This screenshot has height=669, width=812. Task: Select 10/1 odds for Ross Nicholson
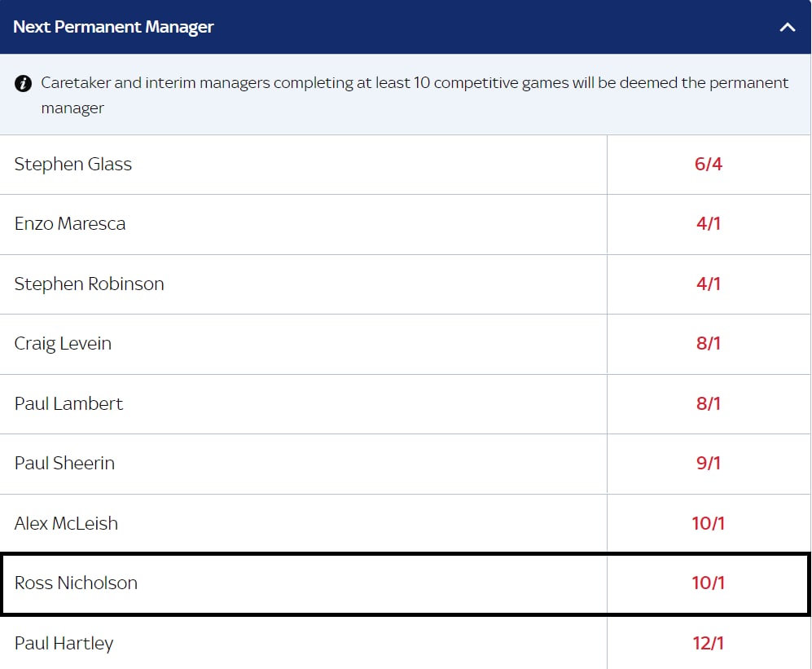tap(709, 583)
